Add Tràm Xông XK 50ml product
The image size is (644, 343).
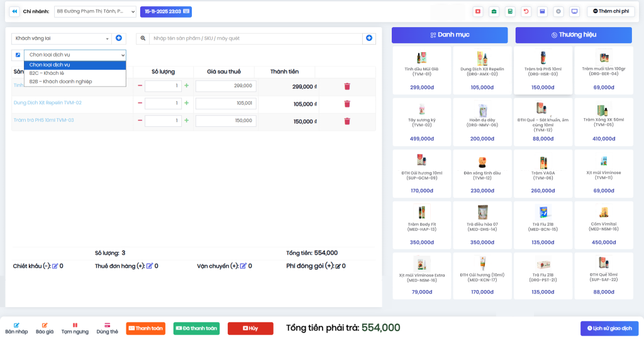[x=603, y=122]
